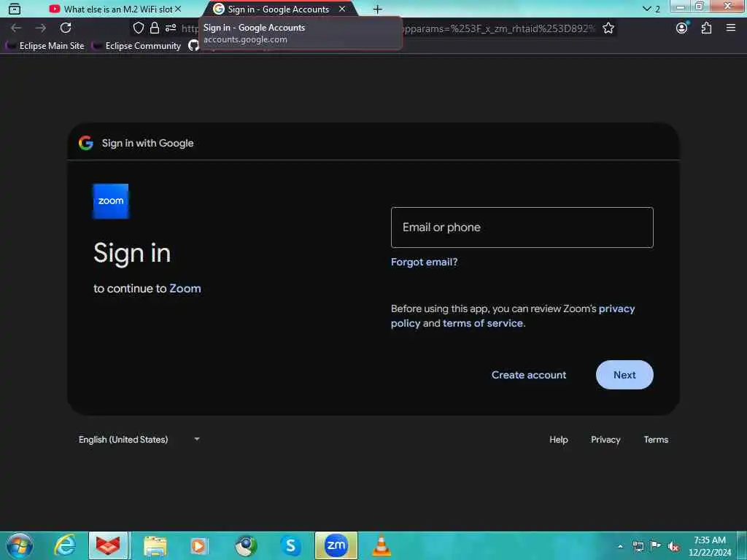Click the red taskbar app icon beside Internet Explorer
This screenshot has width=747, height=560.
point(108,545)
